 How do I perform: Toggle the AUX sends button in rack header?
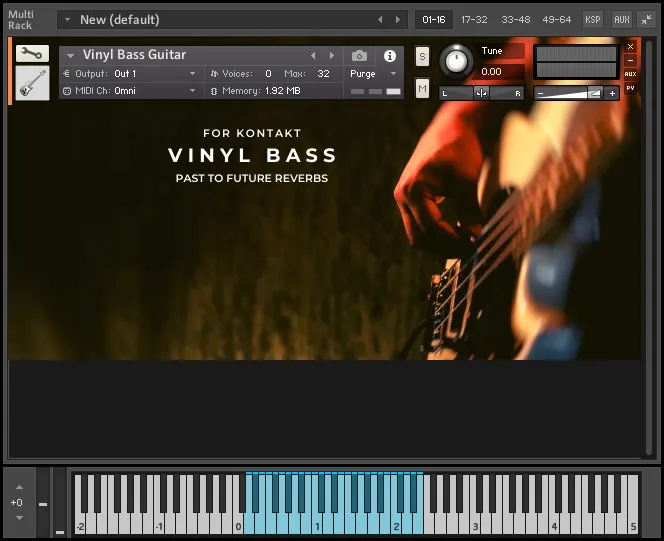tap(621, 19)
